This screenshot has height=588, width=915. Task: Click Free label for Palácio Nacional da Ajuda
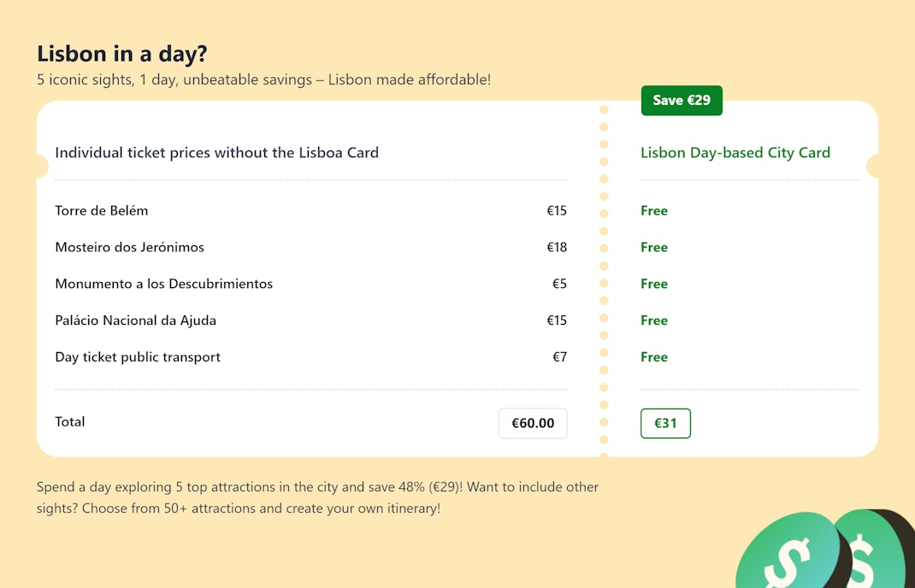(x=654, y=320)
